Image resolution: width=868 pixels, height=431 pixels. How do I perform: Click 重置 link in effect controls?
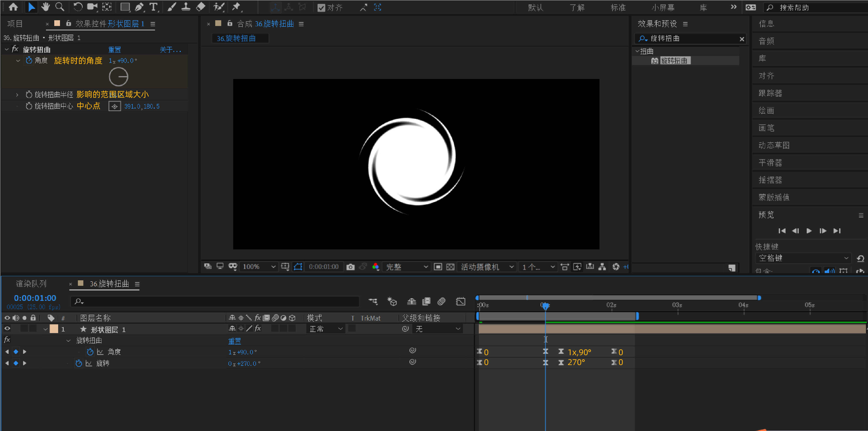tap(115, 50)
